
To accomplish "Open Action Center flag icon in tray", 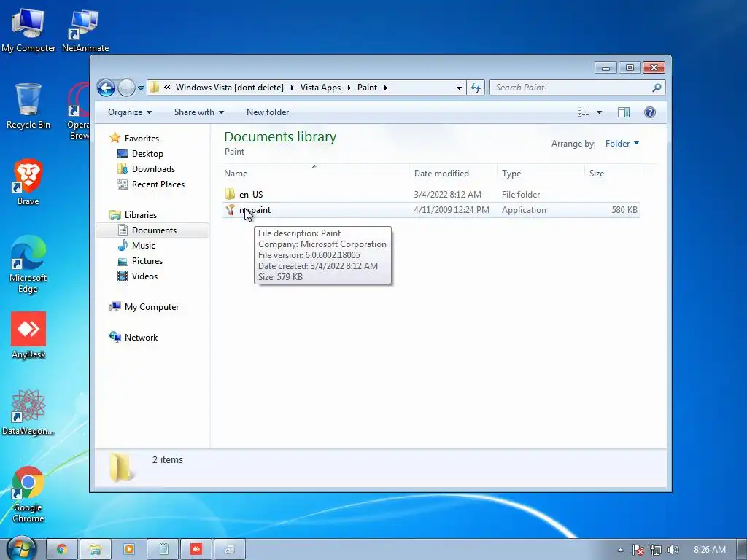I will (x=638, y=550).
